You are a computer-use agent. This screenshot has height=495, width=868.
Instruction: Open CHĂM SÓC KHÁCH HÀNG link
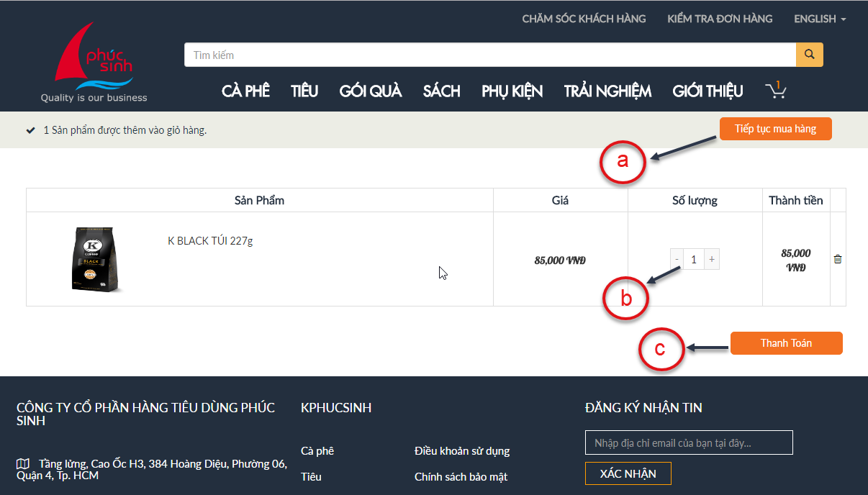click(584, 19)
